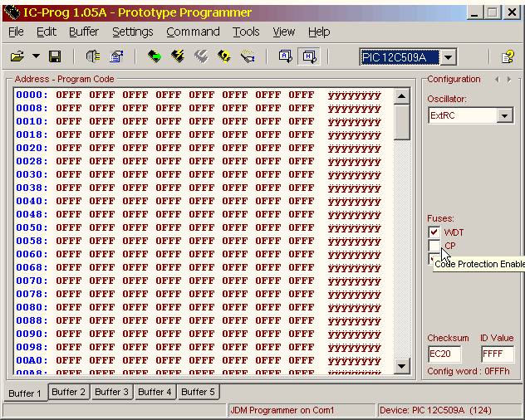This screenshot has height=420, width=525.
Task: Click address label 00A0:
Action: 32,360
